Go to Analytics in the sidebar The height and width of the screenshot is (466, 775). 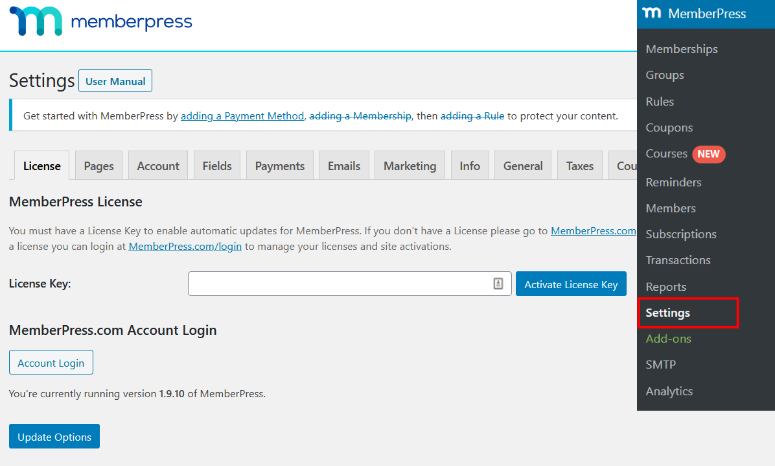pyautogui.click(x=669, y=391)
